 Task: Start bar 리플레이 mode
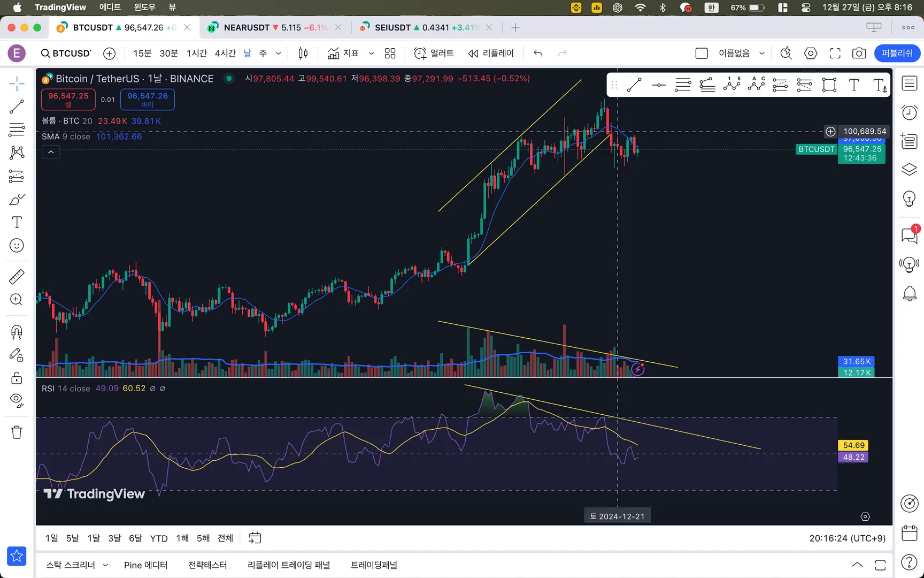click(490, 54)
